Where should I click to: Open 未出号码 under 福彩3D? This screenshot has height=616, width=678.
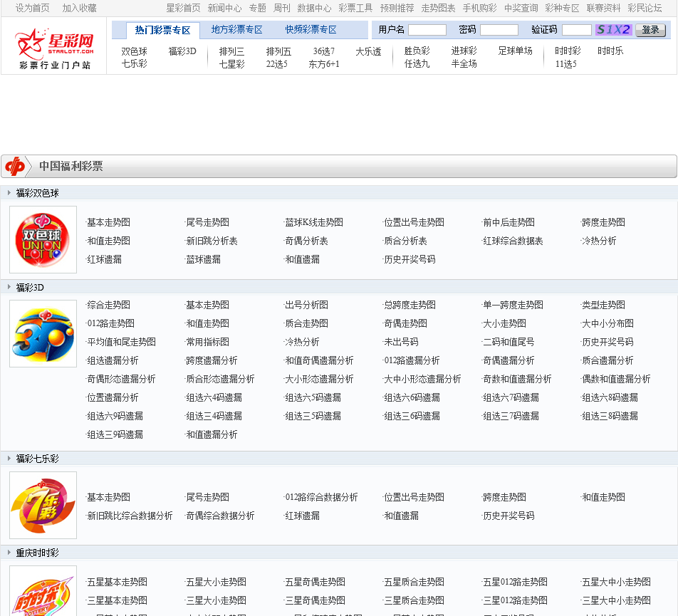click(x=401, y=342)
